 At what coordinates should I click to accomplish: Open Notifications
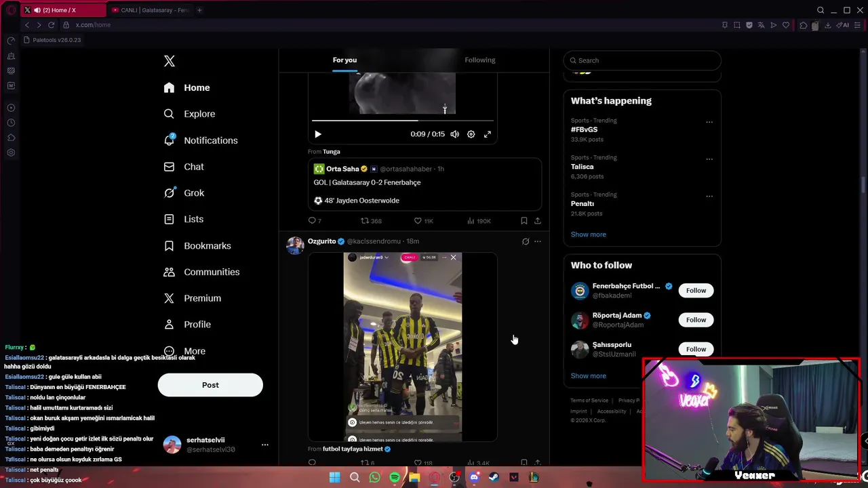pos(201,140)
